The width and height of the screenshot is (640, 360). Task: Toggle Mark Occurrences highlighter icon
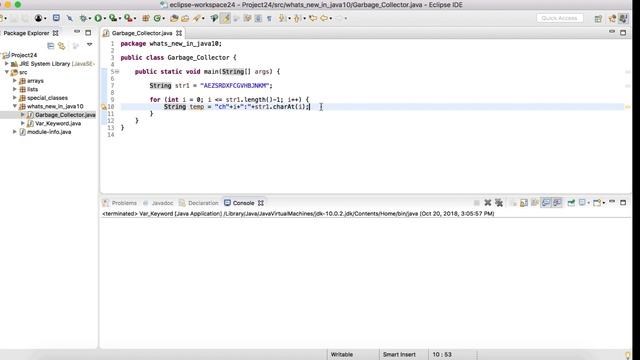pyautogui.click(x=225, y=18)
